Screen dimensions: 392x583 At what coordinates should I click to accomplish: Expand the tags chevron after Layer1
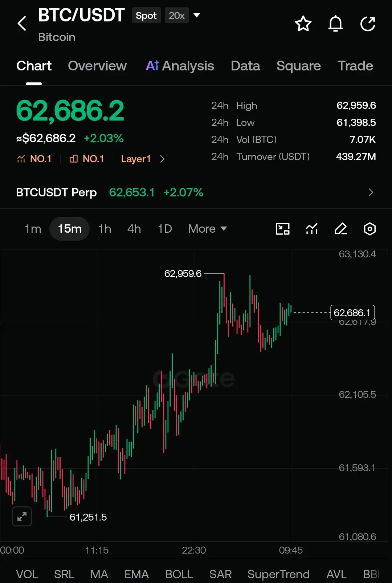[x=162, y=159]
